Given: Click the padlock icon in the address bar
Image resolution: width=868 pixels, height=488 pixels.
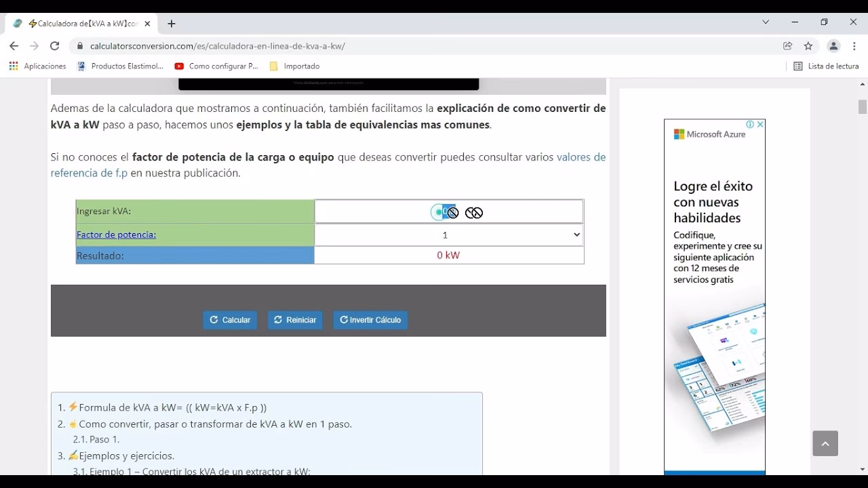Looking at the screenshot, I should pyautogui.click(x=80, y=46).
